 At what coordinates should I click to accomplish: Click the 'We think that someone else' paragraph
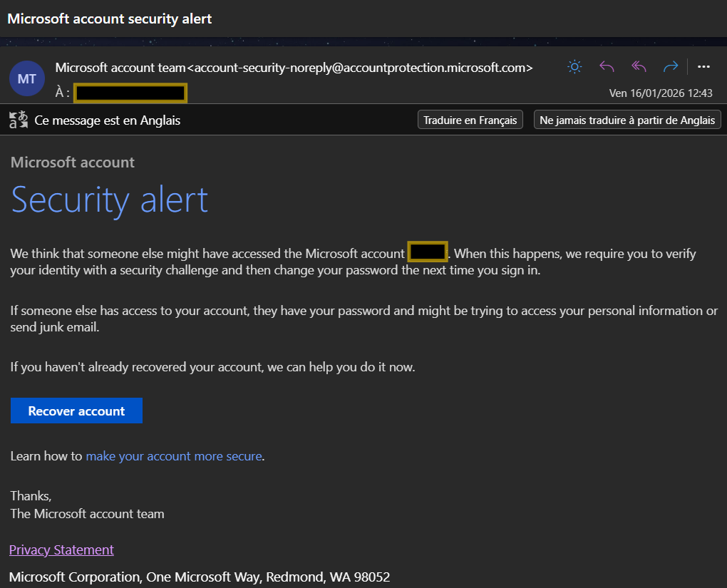[x=354, y=262]
